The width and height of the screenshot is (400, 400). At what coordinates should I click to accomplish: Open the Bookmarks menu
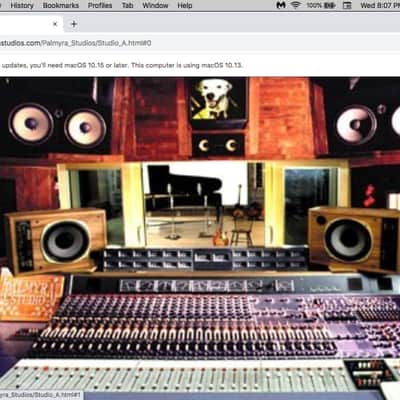[x=61, y=6]
